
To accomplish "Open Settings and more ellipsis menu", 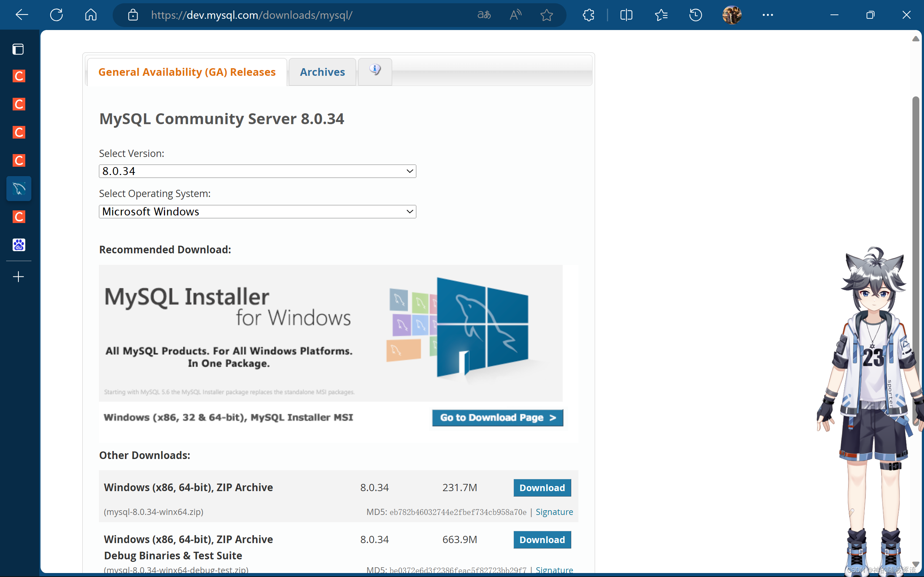I will (768, 15).
